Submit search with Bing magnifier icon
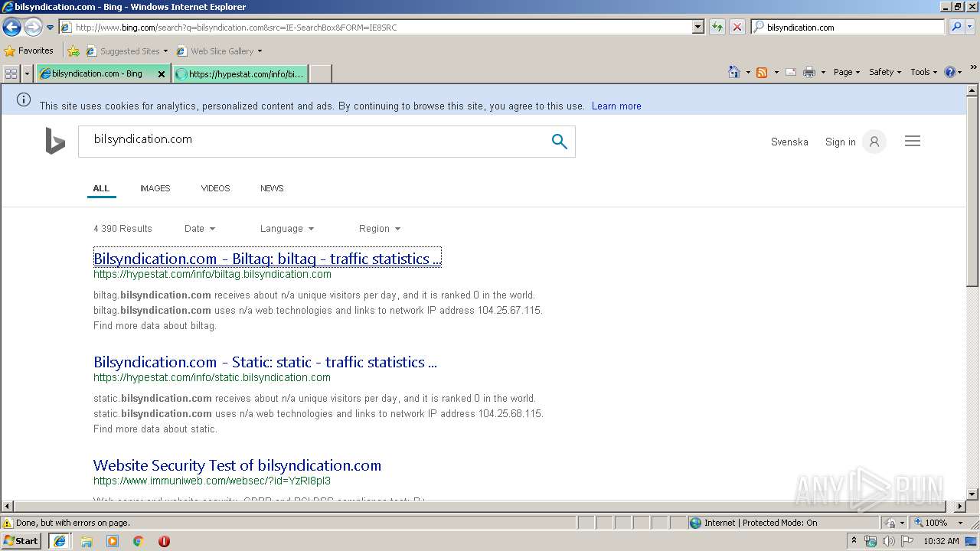Screen dimensions: 980x551 [560, 142]
